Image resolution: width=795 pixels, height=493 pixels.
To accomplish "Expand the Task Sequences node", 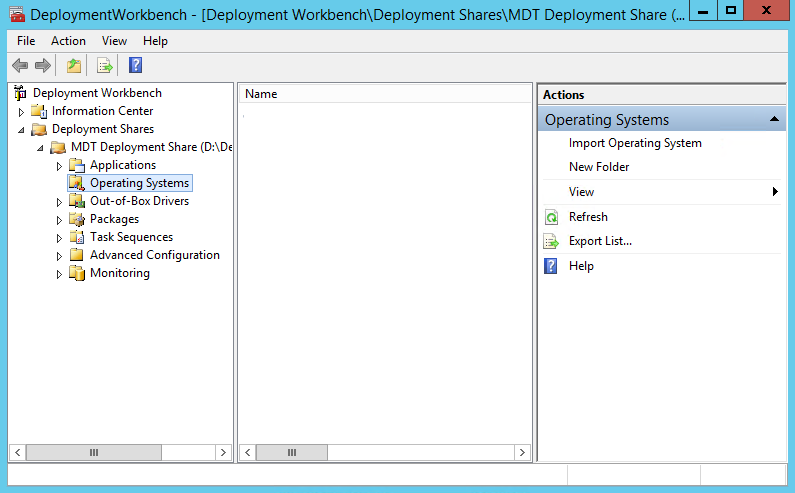I will (x=59, y=238).
